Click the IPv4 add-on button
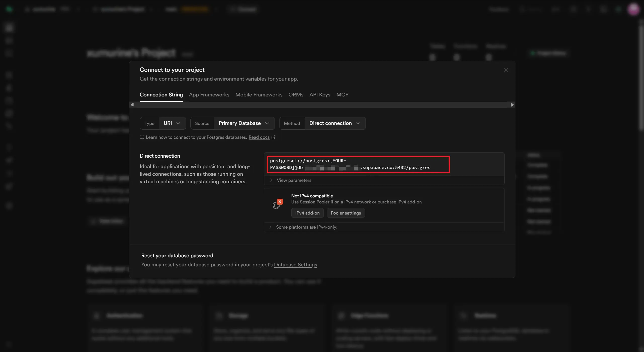This screenshot has width=644, height=352. click(x=307, y=213)
